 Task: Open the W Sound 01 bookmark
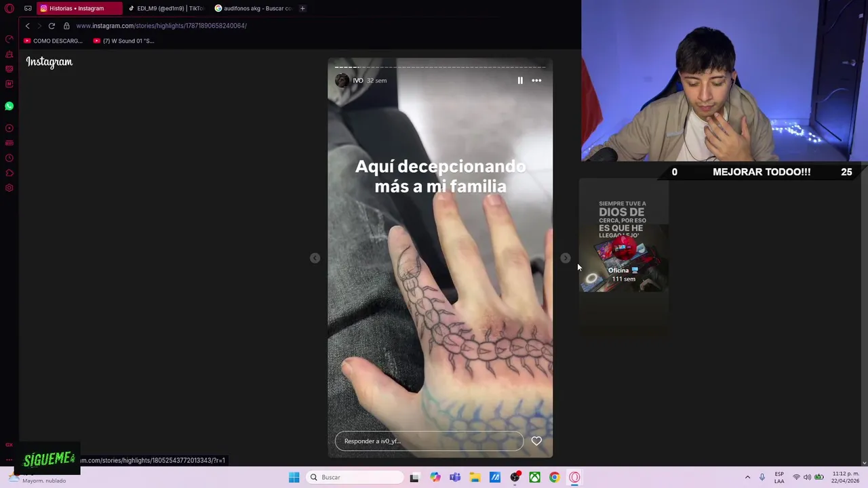point(123,41)
